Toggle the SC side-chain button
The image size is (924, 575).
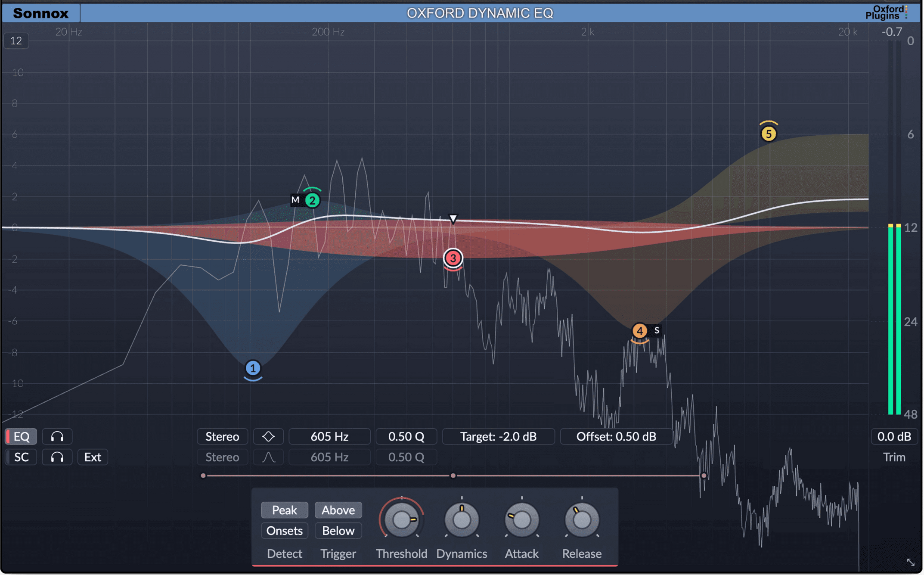coord(21,457)
